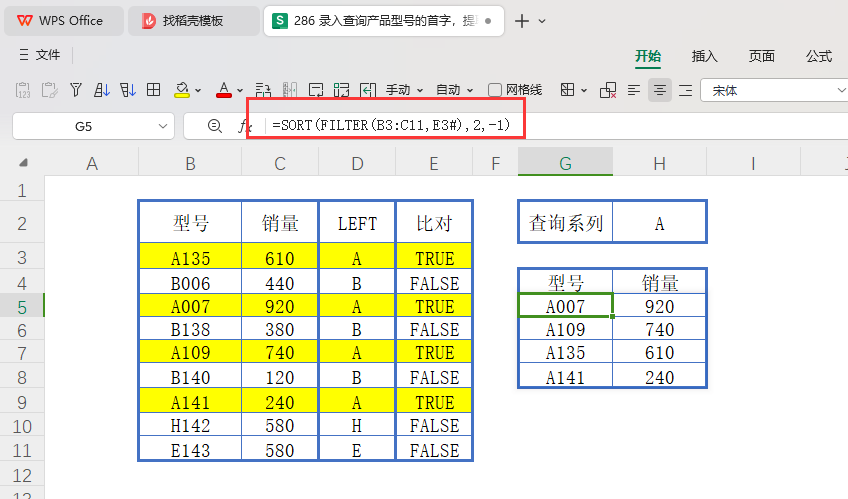The height and width of the screenshot is (499, 848).
Task: Toggle center alignment
Action: (x=660, y=90)
